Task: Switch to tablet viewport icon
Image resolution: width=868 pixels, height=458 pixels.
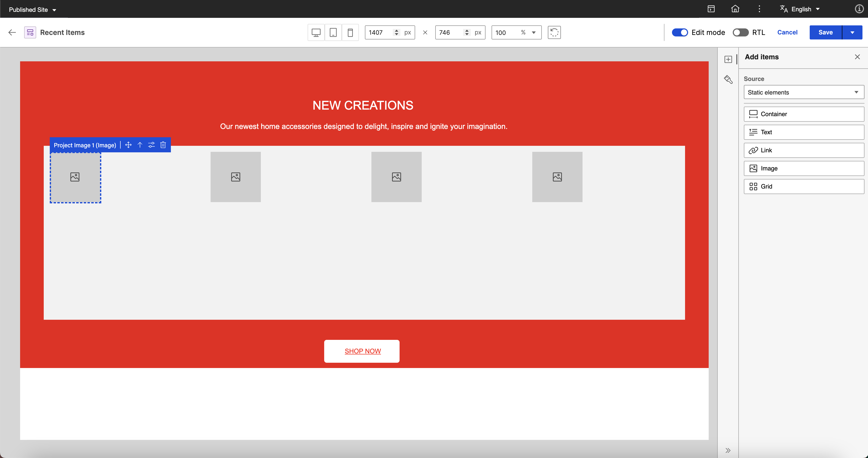Action: click(x=333, y=32)
